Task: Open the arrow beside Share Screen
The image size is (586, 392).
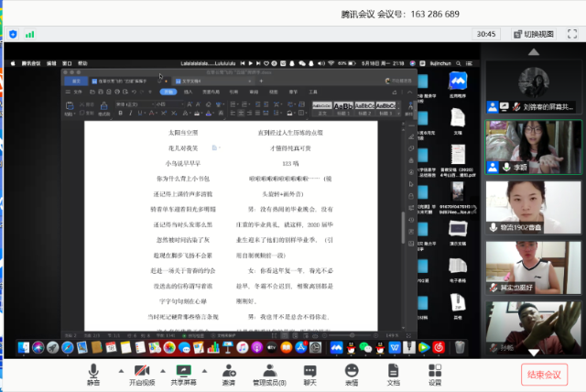Action: [x=204, y=371]
